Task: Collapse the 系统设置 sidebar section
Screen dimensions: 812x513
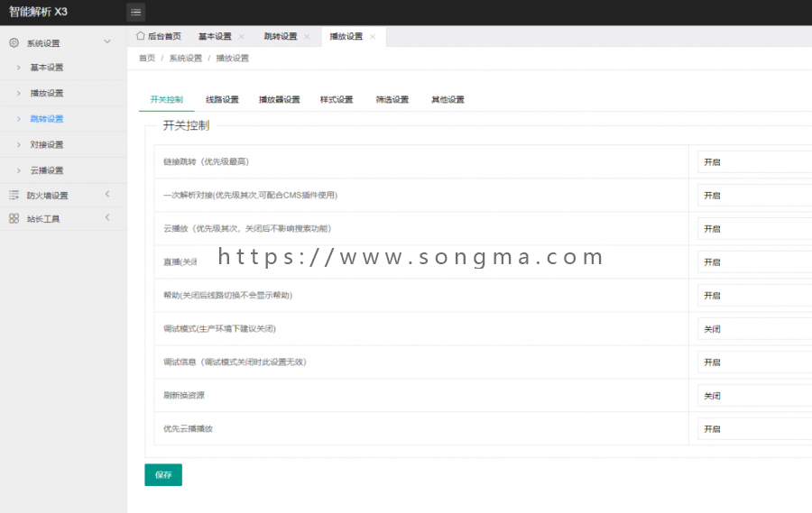Action: (107, 41)
